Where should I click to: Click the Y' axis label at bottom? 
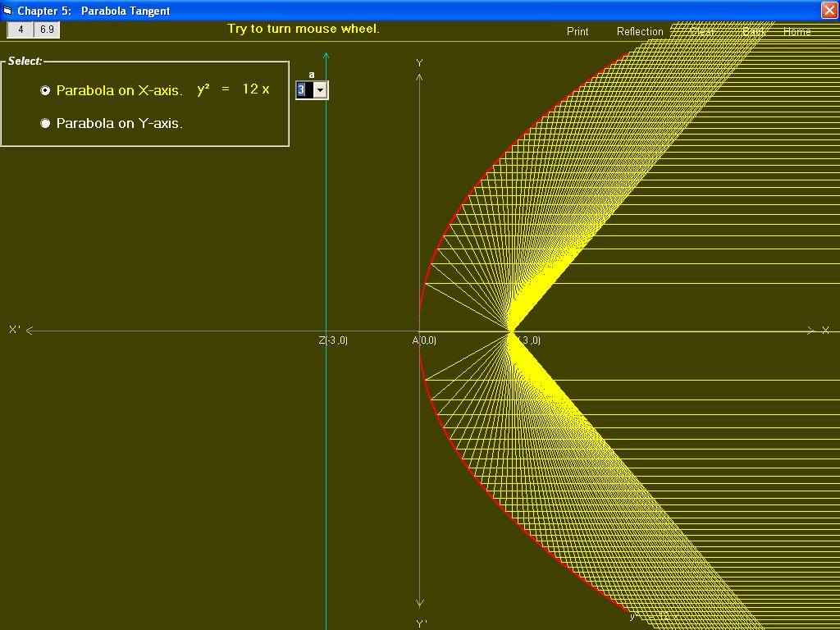point(422,623)
